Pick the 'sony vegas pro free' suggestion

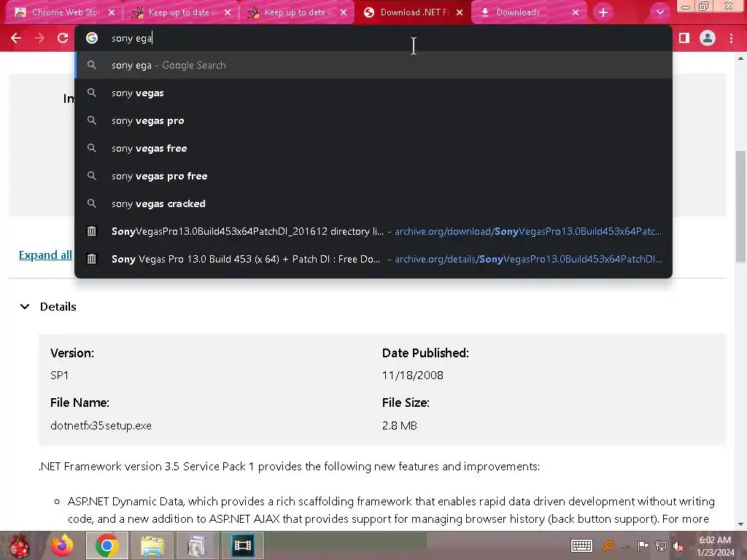(x=373, y=176)
